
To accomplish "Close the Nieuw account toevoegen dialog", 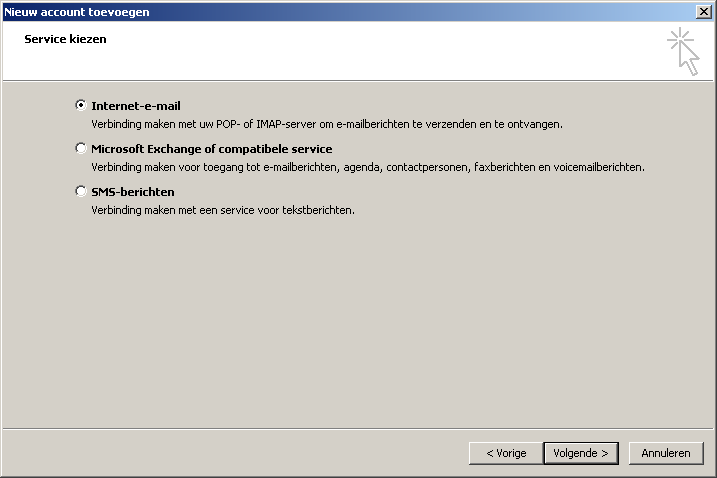I will click(x=704, y=10).
